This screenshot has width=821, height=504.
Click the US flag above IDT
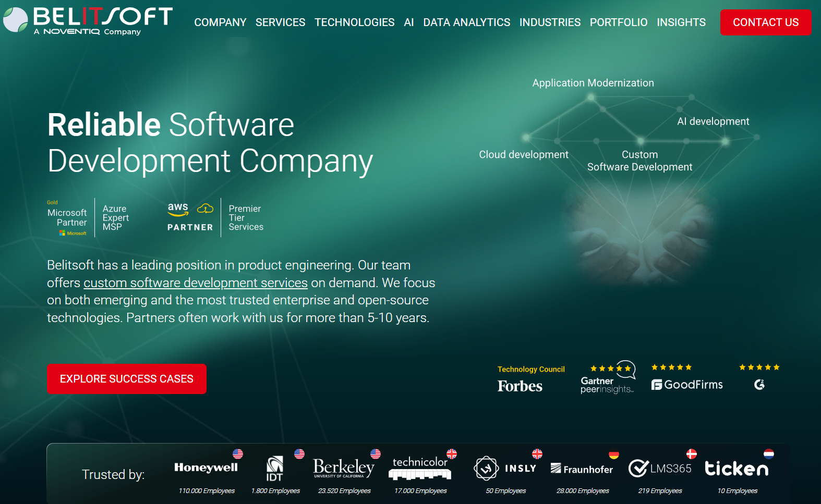[299, 453]
